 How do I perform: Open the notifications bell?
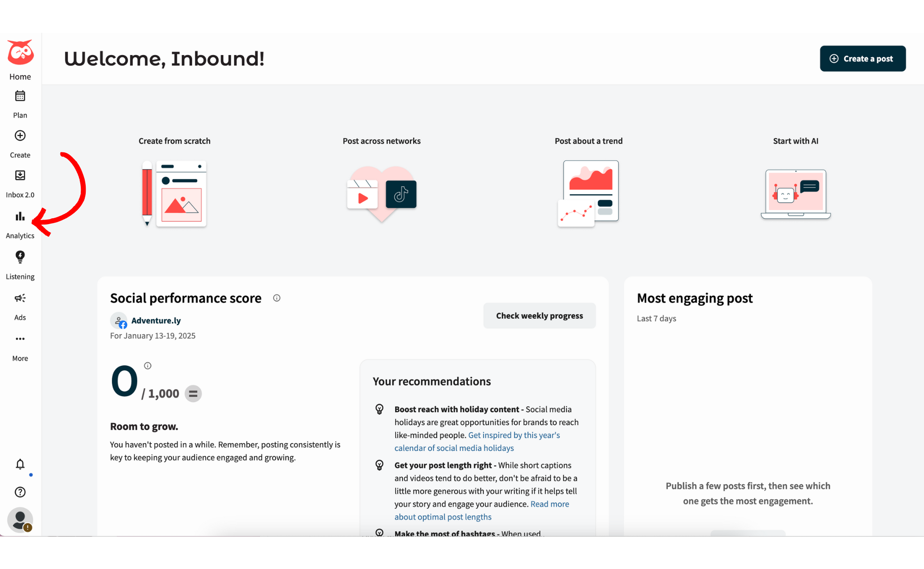click(20, 464)
